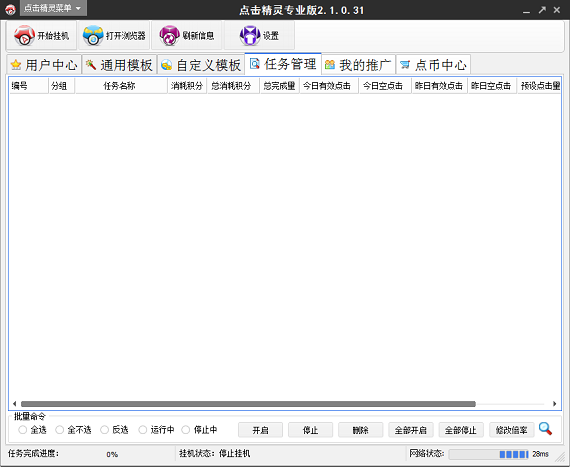Click the 全部开启 button

[x=411, y=430]
